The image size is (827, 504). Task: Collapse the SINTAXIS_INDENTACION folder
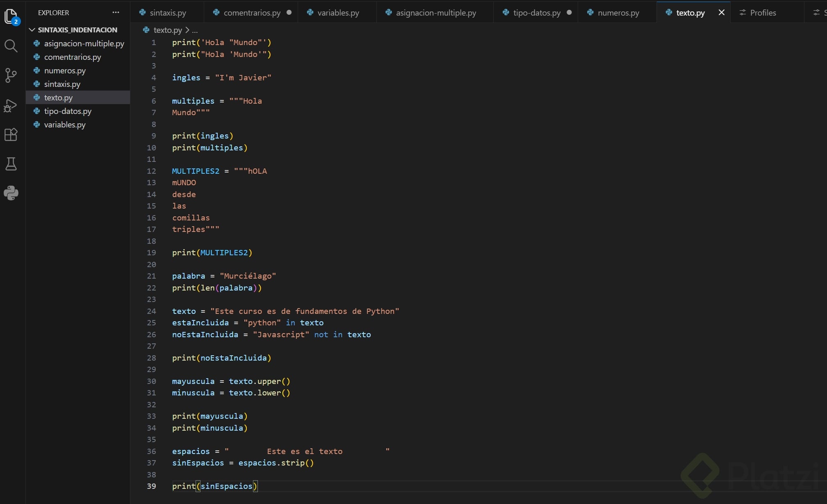[32, 30]
